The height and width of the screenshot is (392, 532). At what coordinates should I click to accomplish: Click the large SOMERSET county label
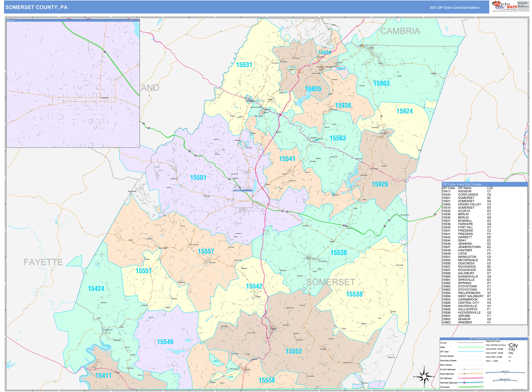[331, 282]
